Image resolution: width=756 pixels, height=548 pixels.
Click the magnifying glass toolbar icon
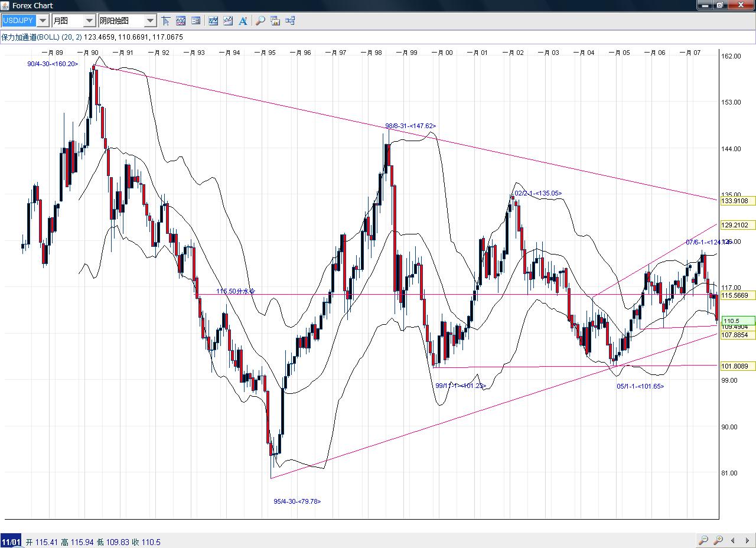point(260,21)
